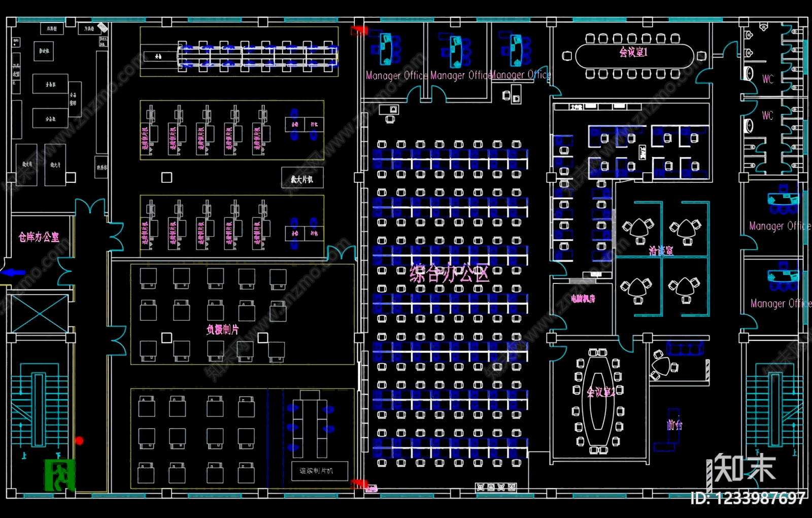This screenshot has width=812, height=518.
Task: Click the blue arrow at the left entrance
Action: [14, 272]
